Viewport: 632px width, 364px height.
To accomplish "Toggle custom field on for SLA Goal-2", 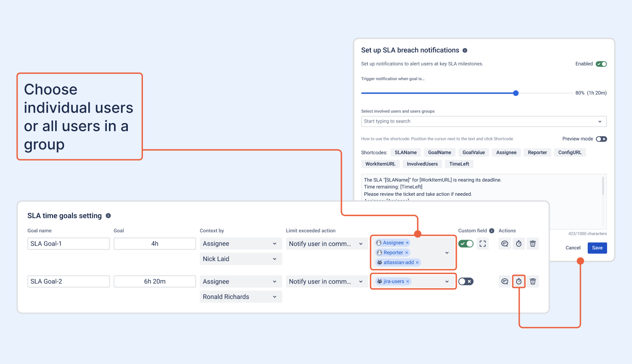I will point(466,281).
